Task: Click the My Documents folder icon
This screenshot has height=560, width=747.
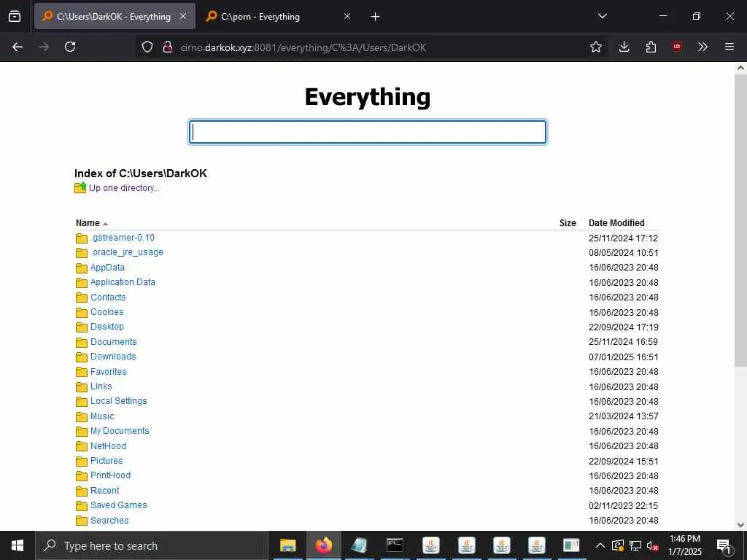Action: 82,432
